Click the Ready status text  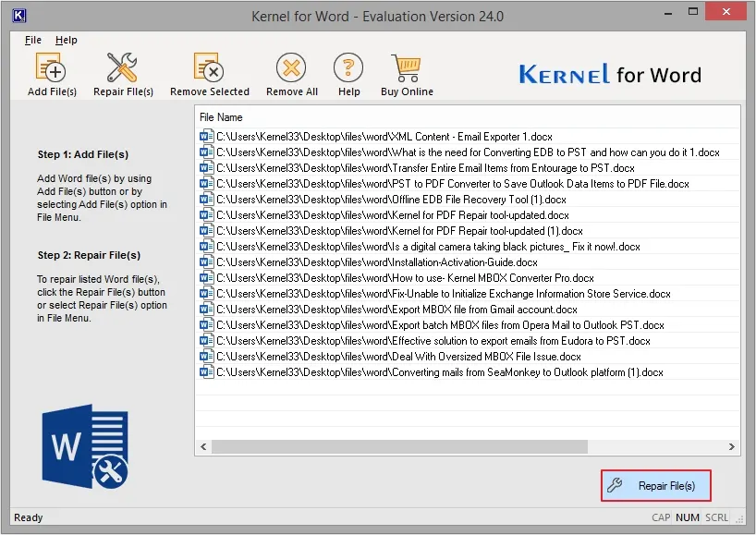(x=29, y=517)
